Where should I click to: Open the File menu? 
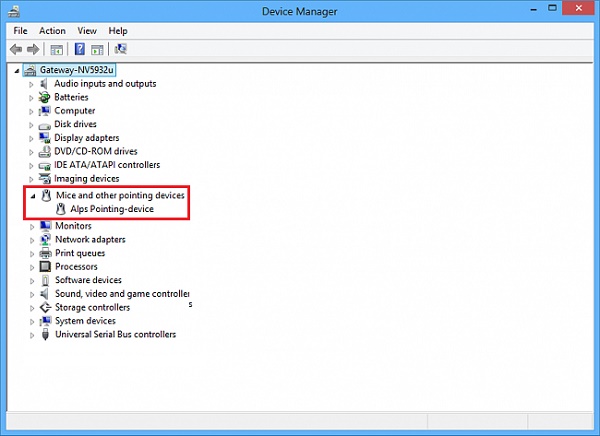coord(21,31)
